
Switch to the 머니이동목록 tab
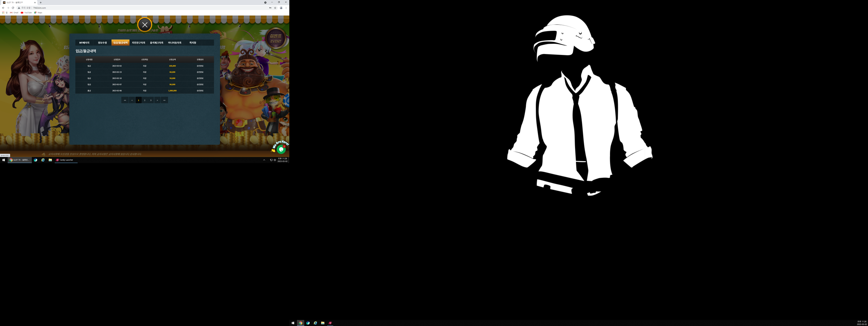175,43
